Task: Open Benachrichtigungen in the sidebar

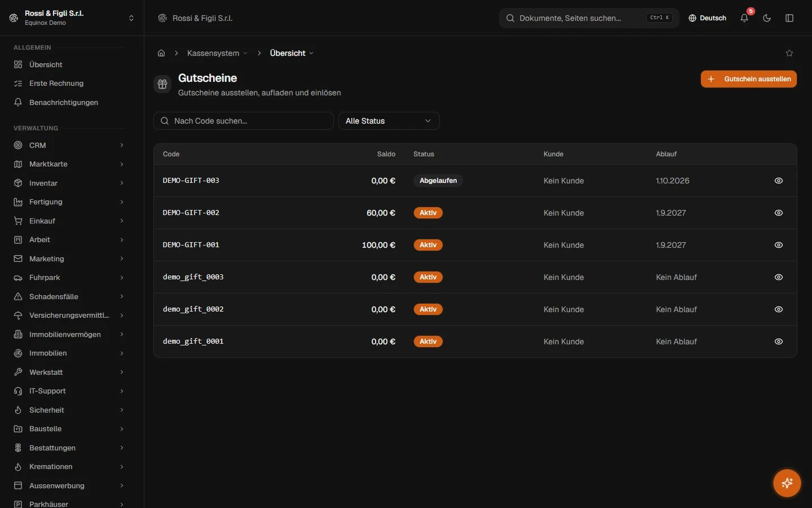Action: coord(69,102)
